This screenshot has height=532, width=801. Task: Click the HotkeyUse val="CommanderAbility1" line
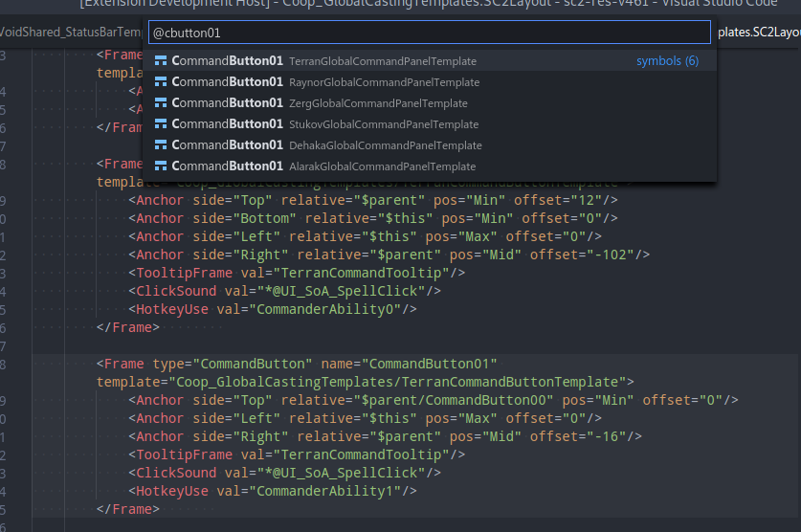(273, 491)
